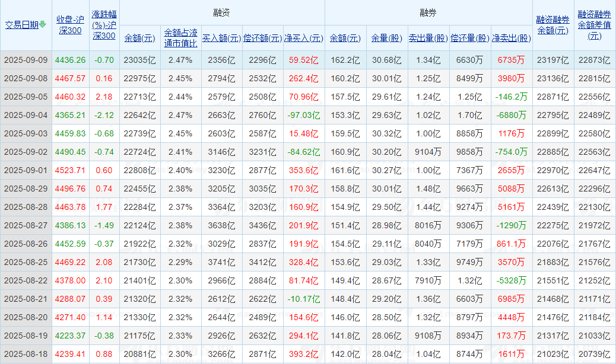Click 融资融券余额差值(元) header link
616x364 pixels.
coord(595,25)
